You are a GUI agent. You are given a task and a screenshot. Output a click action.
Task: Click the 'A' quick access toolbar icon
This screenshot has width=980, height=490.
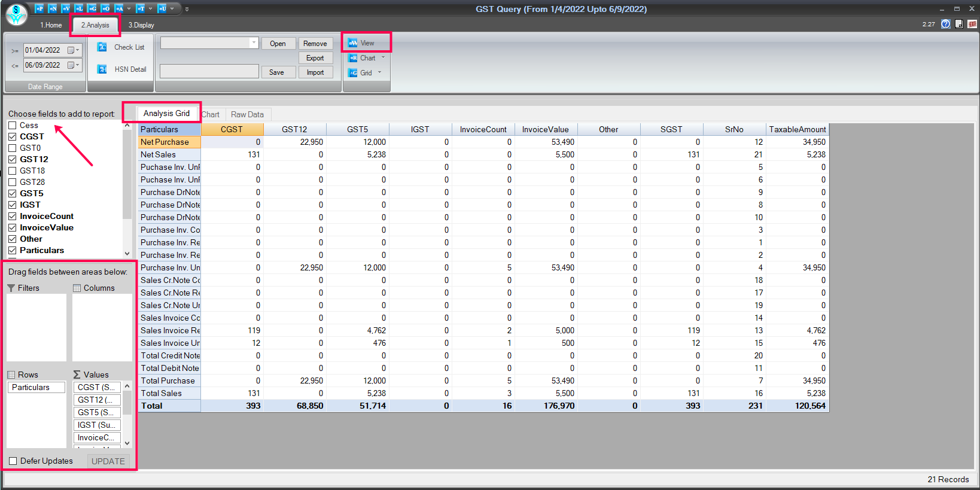(x=119, y=8)
